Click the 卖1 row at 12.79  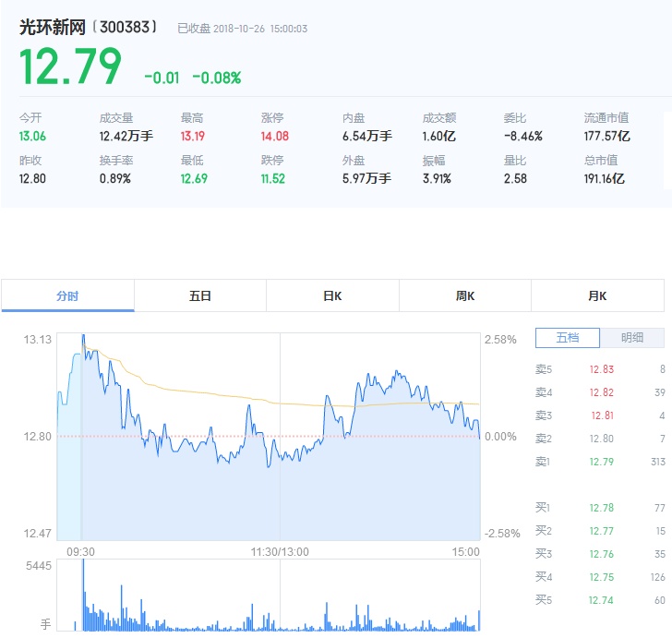pyautogui.click(x=600, y=462)
